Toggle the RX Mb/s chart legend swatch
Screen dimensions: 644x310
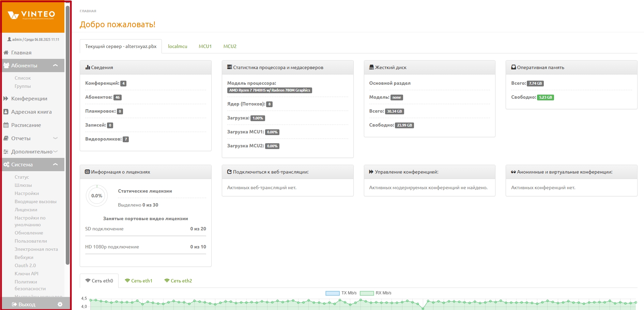click(367, 293)
